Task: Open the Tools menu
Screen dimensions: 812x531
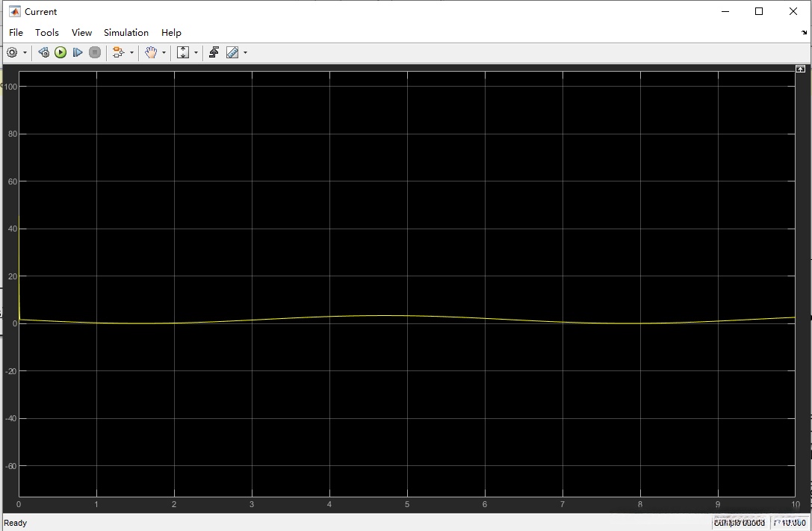Action: point(46,33)
